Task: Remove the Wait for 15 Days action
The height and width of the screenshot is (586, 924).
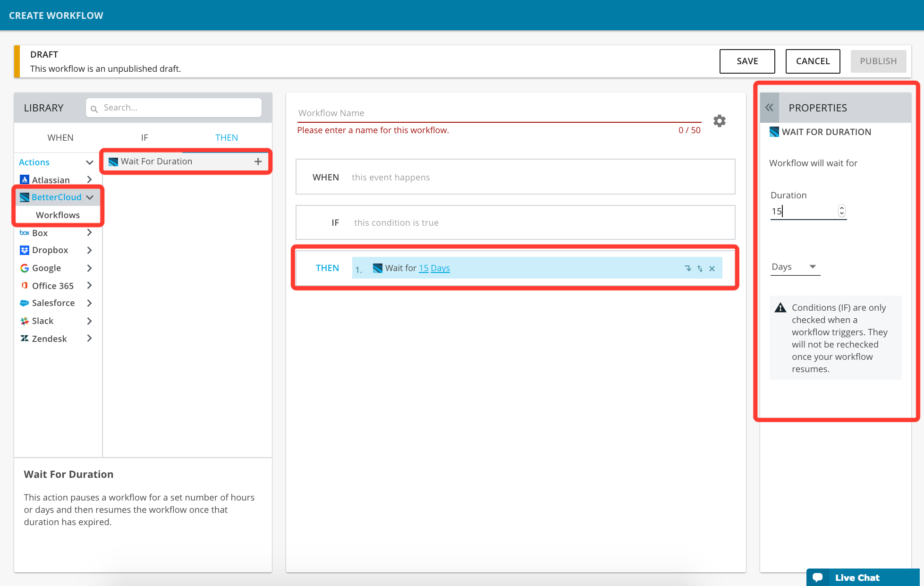Action: (712, 269)
